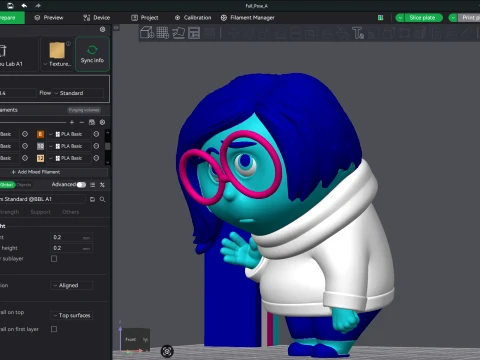Edit filament 10 preset with its edit icon
This screenshot has height=360, width=480.
pos(96,146)
